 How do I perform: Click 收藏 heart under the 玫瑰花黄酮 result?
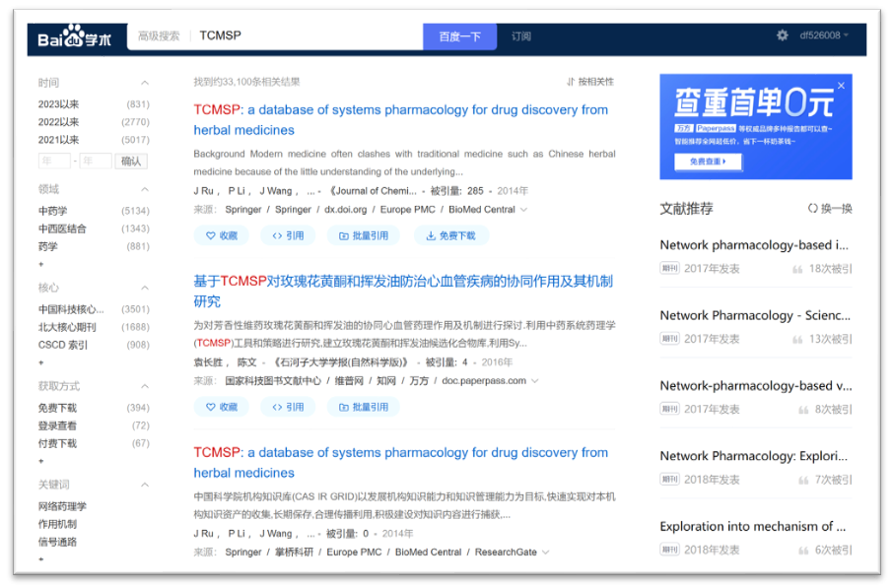pos(222,407)
